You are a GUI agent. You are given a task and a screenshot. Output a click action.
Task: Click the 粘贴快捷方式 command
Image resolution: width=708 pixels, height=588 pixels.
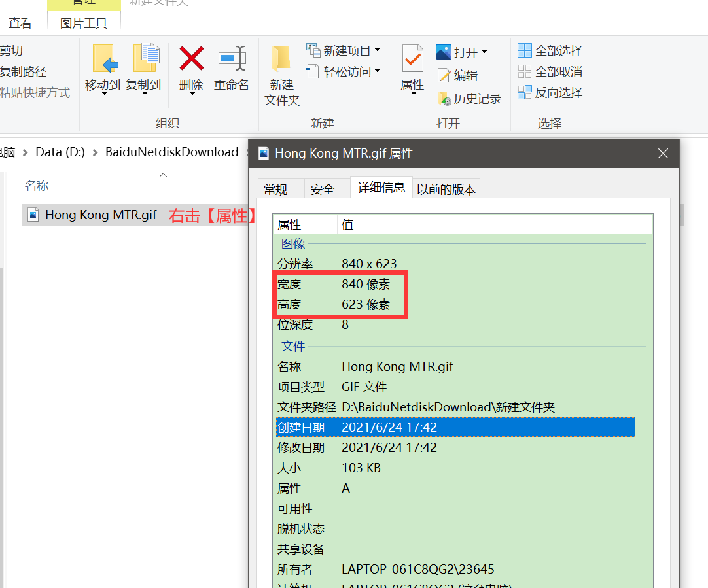pyautogui.click(x=35, y=92)
